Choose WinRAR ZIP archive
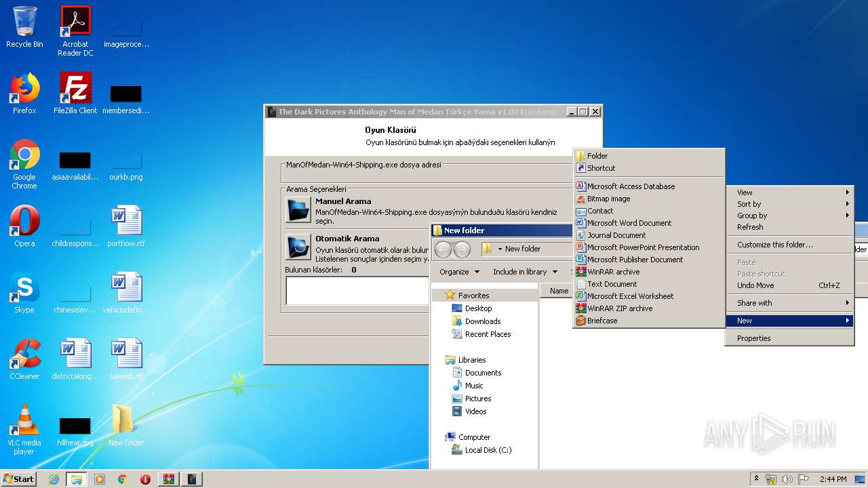868x488 pixels. point(649,308)
